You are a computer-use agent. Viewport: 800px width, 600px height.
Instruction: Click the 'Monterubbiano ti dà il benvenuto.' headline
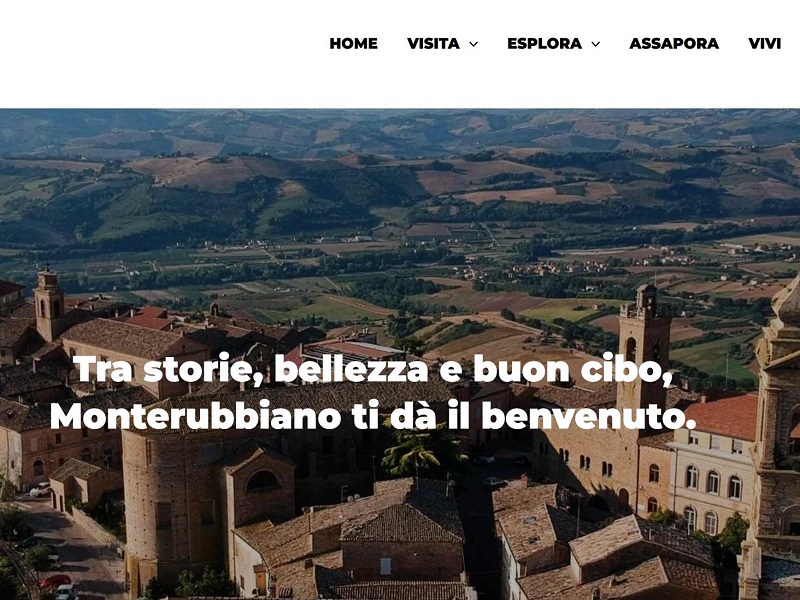point(373,415)
